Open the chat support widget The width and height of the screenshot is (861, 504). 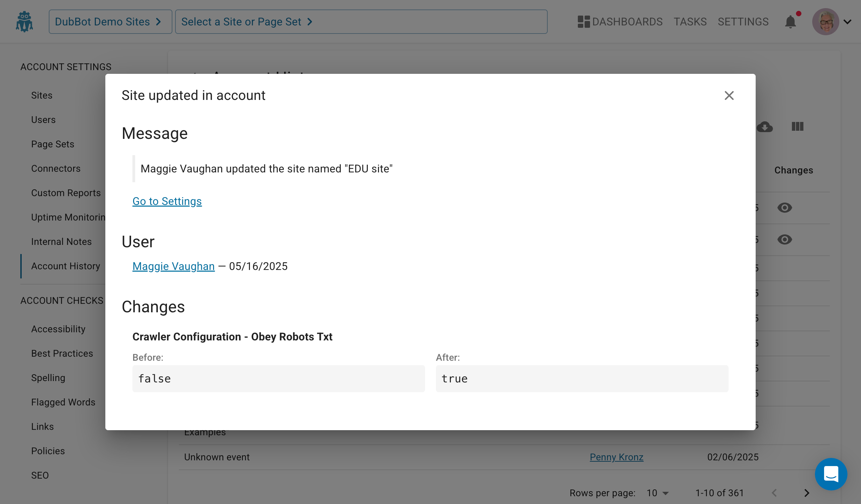[x=831, y=474]
